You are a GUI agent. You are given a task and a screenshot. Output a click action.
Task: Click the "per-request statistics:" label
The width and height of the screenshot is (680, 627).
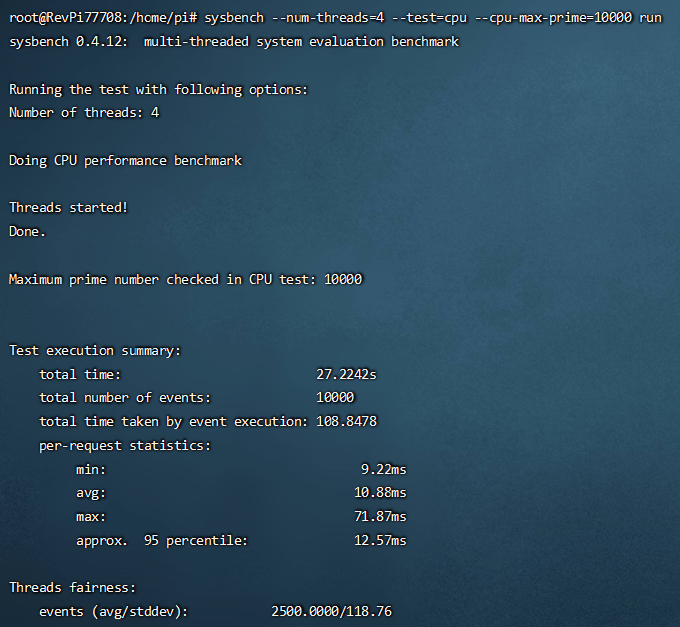click(125, 446)
